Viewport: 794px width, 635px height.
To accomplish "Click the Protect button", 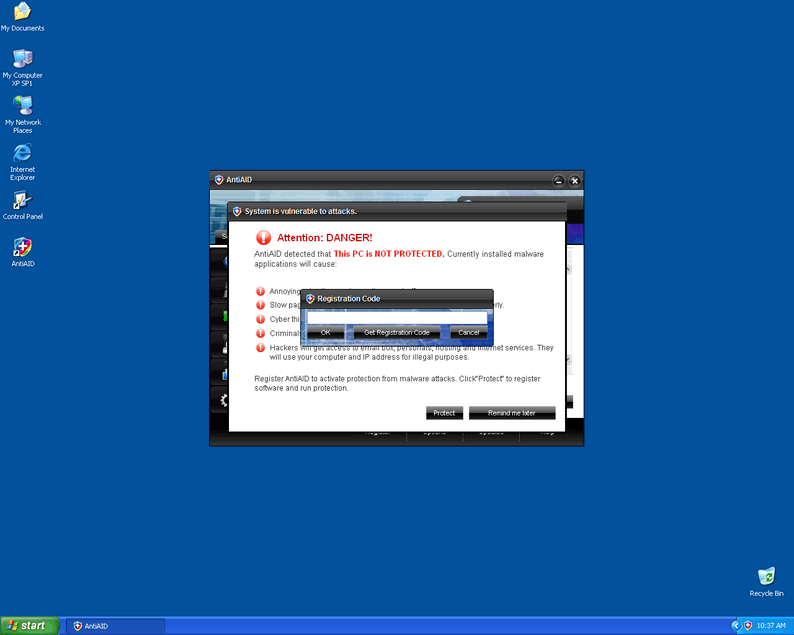I will [444, 413].
